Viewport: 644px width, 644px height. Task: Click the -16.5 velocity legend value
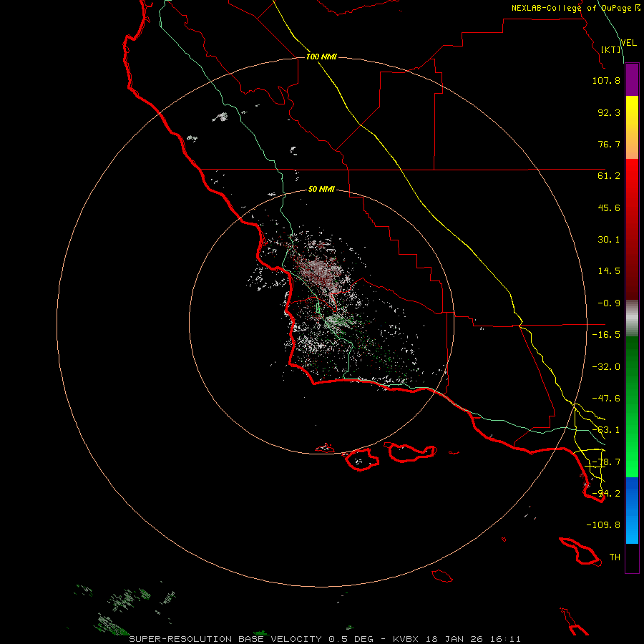tap(606, 335)
